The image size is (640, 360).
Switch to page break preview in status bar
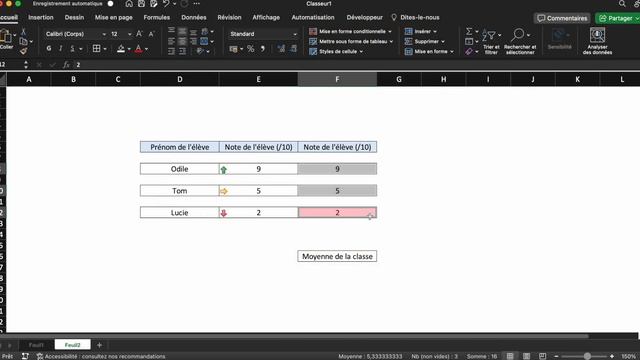pos(542,356)
